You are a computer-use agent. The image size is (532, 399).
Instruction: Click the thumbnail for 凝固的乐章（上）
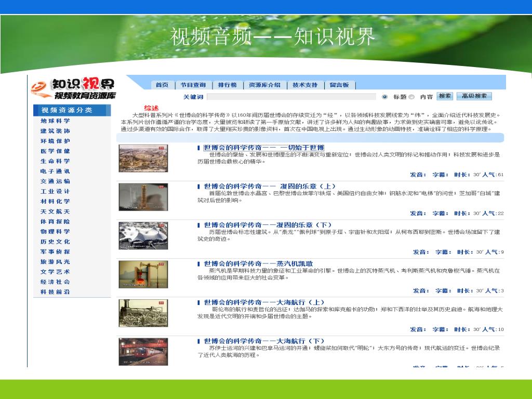[x=143, y=197]
